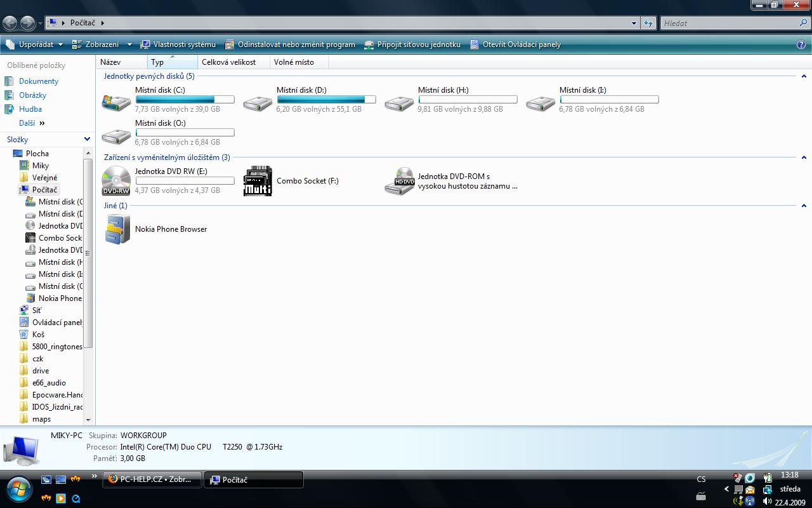Click Otevřít Ovládací panely
Image resolution: width=812 pixels, height=508 pixels.
click(x=515, y=44)
